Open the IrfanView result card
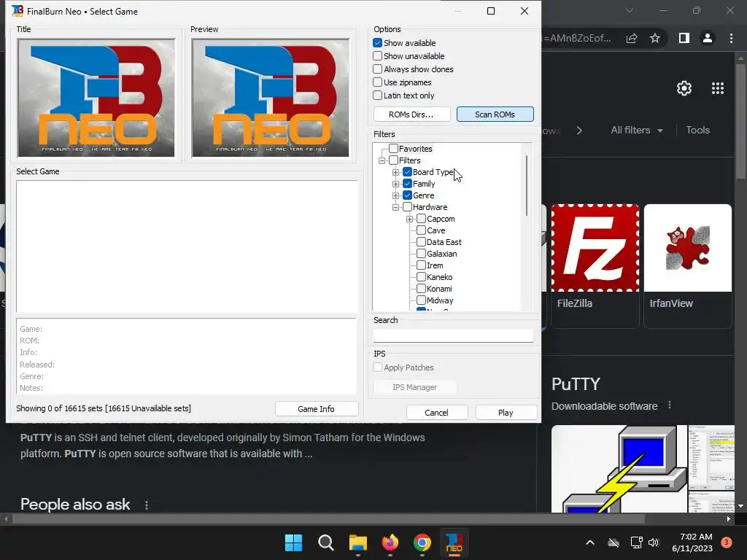Viewport: 747px width, 560px height. click(687, 265)
